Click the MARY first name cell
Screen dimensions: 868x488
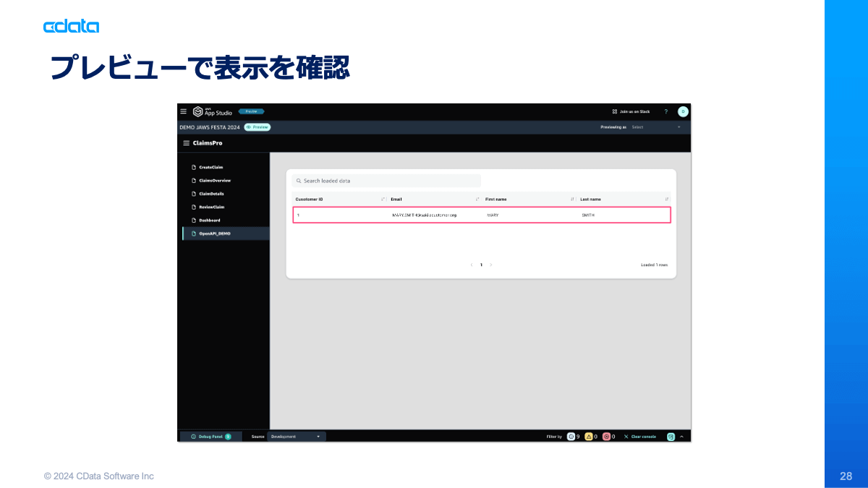point(493,215)
